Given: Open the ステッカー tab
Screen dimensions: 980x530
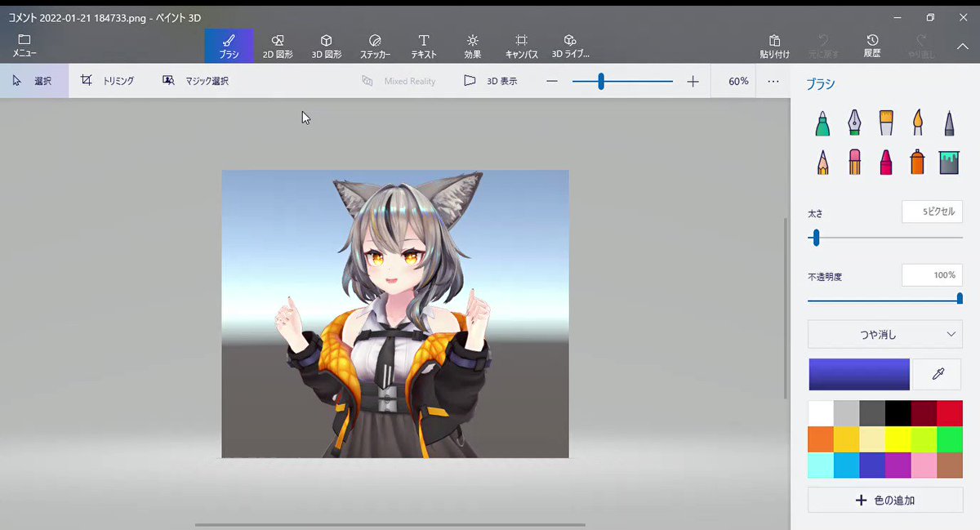Looking at the screenshot, I should coord(375,46).
